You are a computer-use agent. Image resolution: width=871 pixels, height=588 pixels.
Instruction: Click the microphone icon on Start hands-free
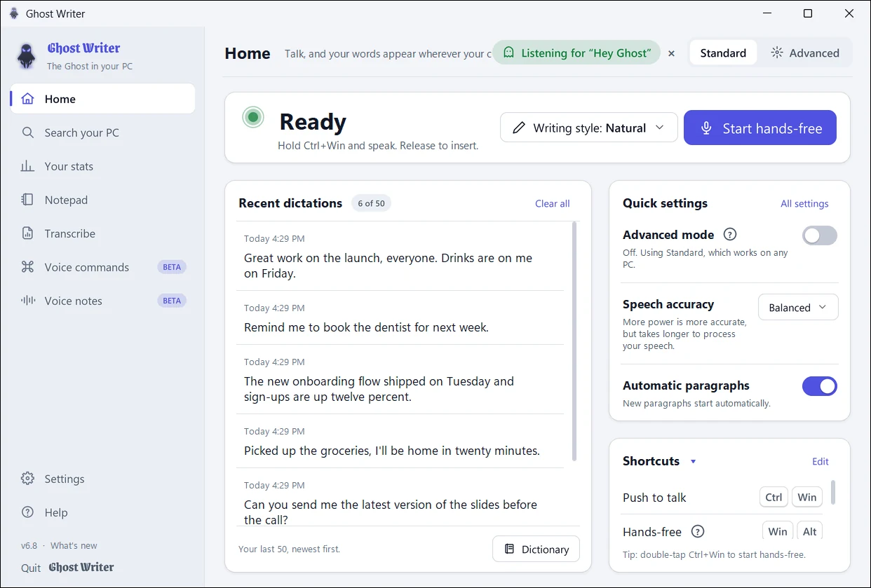click(x=706, y=128)
